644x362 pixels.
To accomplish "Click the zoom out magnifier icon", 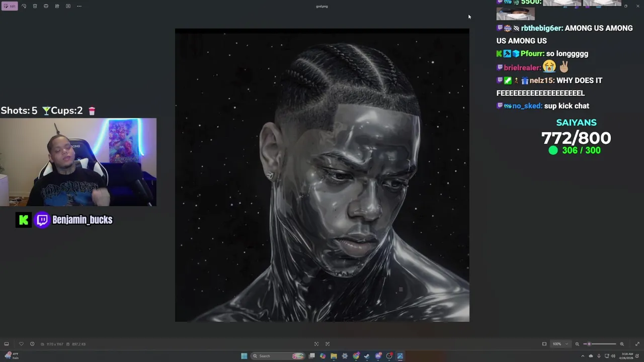I will tap(577, 344).
